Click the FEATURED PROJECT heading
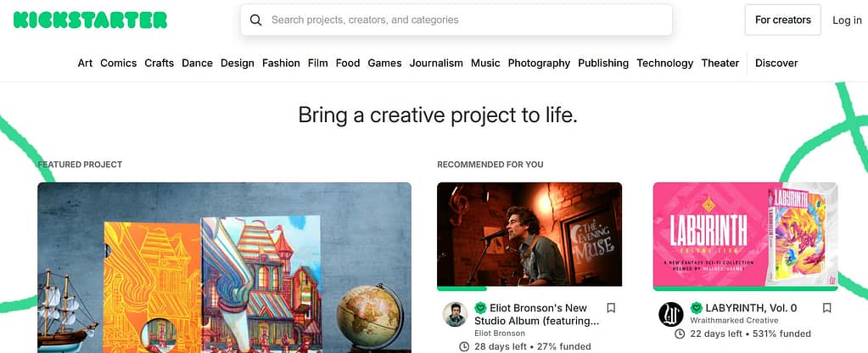868x353 pixels. [80, 165]
